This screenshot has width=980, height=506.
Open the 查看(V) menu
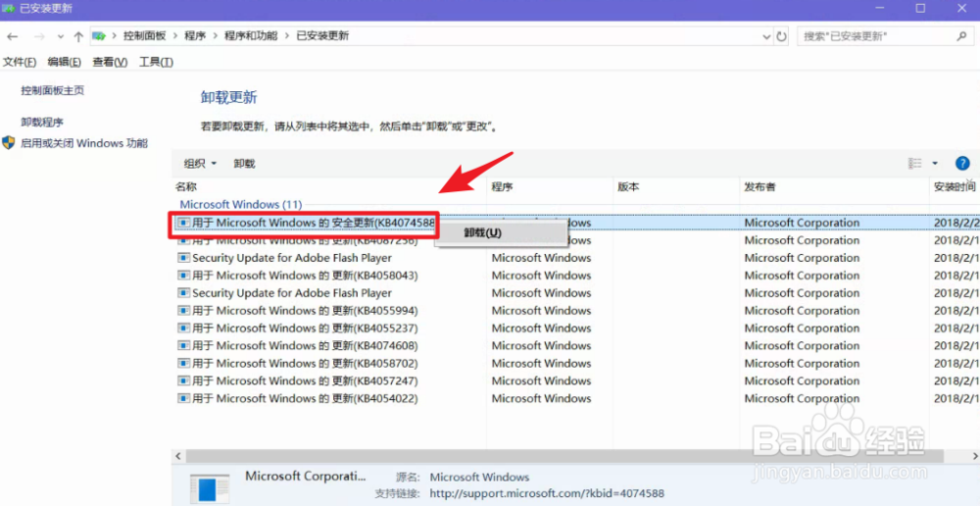(110, 62)
